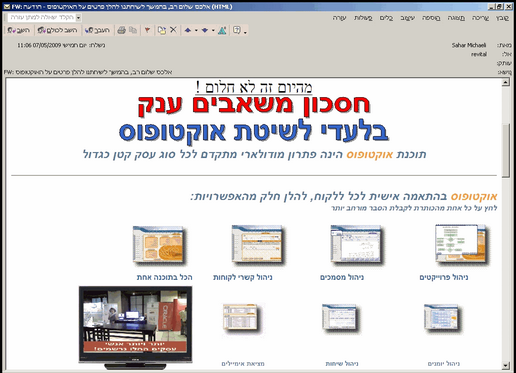Open the הכל בתוכנה אחת thumbnail image
Image resolution: width=516 pixels, height=373 pixels.
(x=159, y=245)
